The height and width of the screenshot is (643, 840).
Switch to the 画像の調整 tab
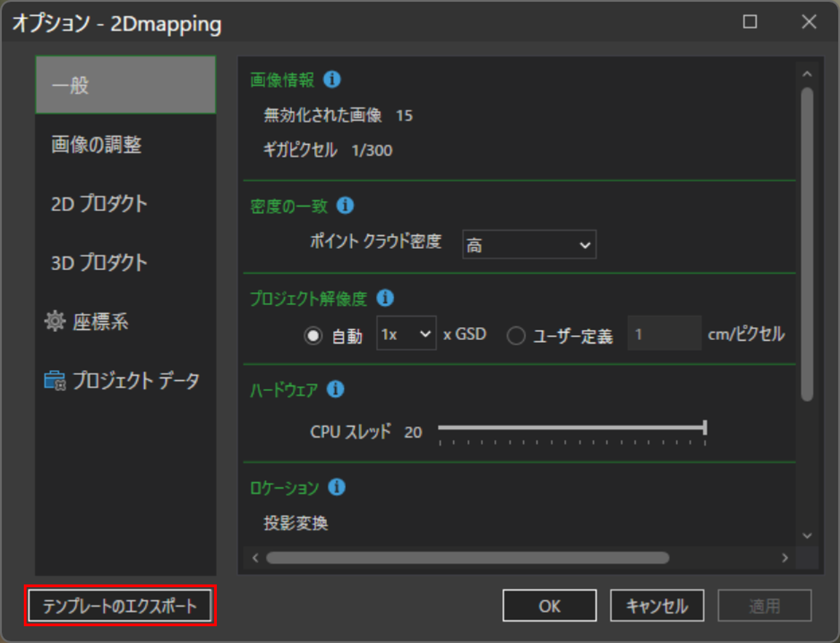[x=96, y=145]
